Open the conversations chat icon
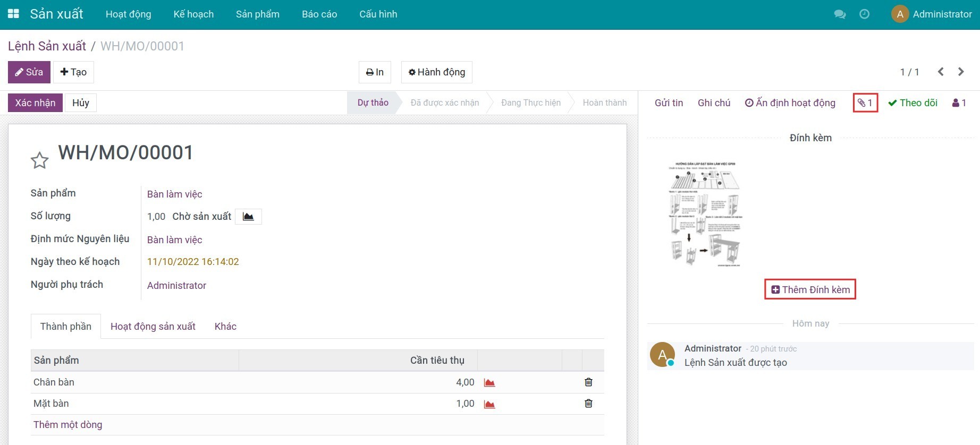Screen dimensions: 980x445 coord(840,14)
